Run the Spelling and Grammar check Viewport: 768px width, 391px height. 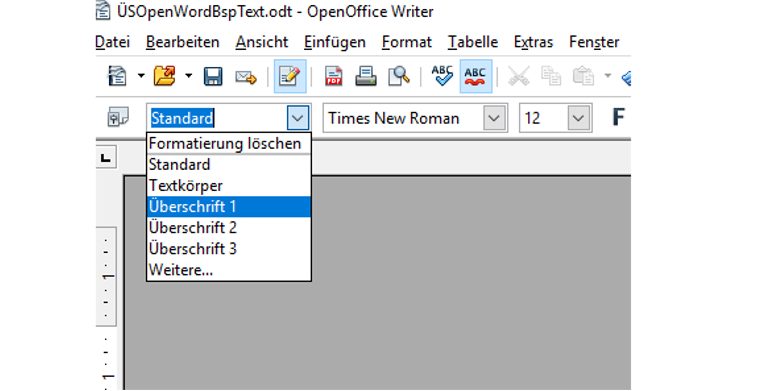[442, 76]
